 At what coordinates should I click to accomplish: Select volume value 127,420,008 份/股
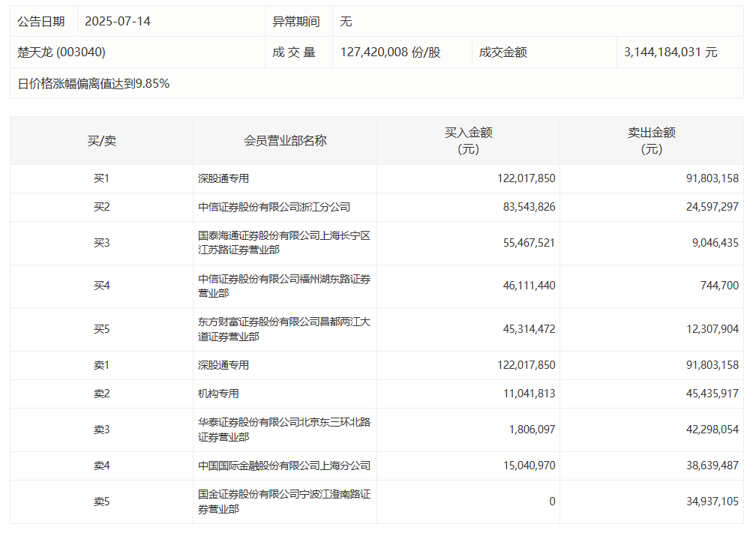[x=391, y=52]
